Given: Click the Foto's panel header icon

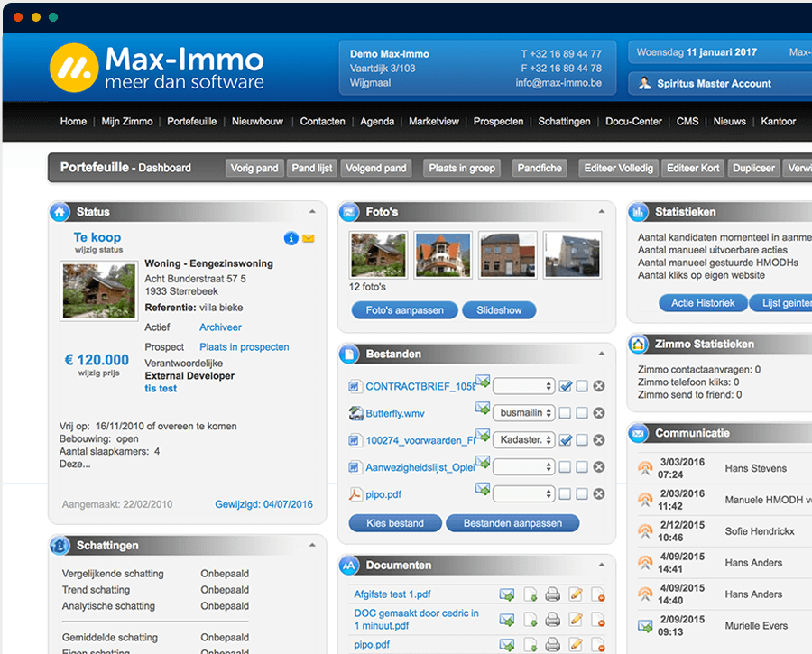Looking at the screenshot, I should (349, 212).
